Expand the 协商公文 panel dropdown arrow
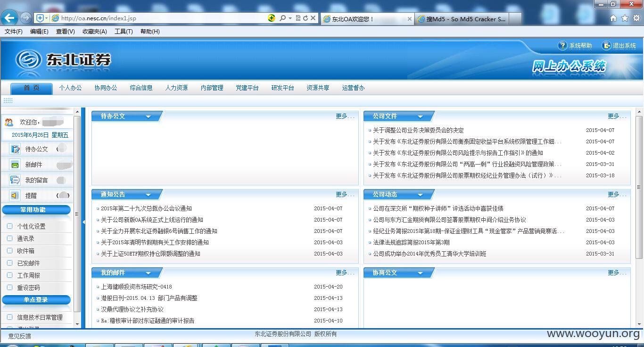The image size is (644, 347). [x=420, y=273]
